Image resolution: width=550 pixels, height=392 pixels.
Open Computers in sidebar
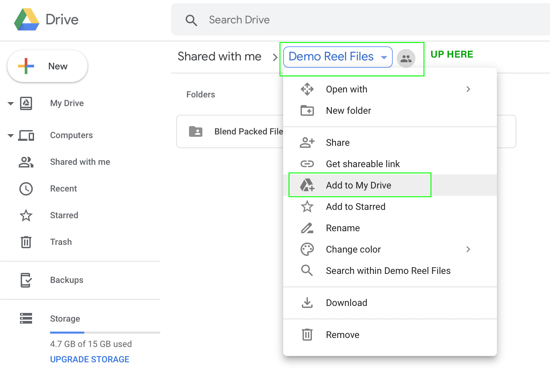point(71,135)
